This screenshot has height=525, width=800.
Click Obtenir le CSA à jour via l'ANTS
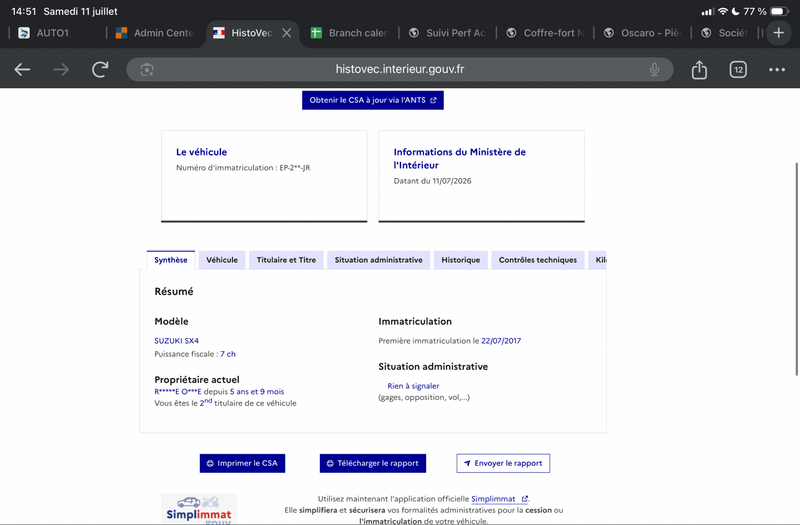tap(372, 100)
